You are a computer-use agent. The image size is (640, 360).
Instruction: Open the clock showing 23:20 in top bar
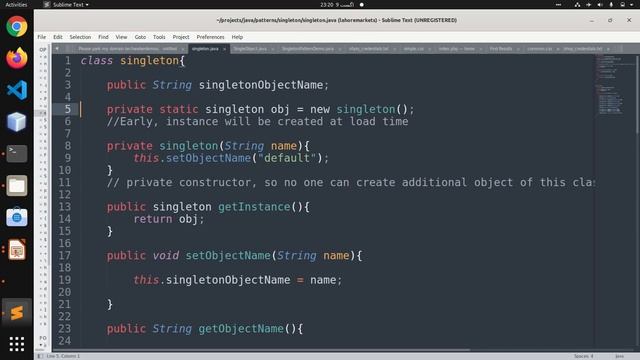337,4
